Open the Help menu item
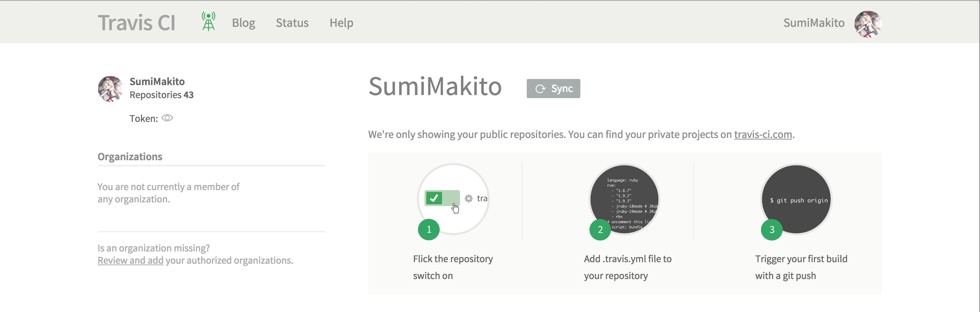The width and height of the screenshot is (980, 312). (341, 23)
